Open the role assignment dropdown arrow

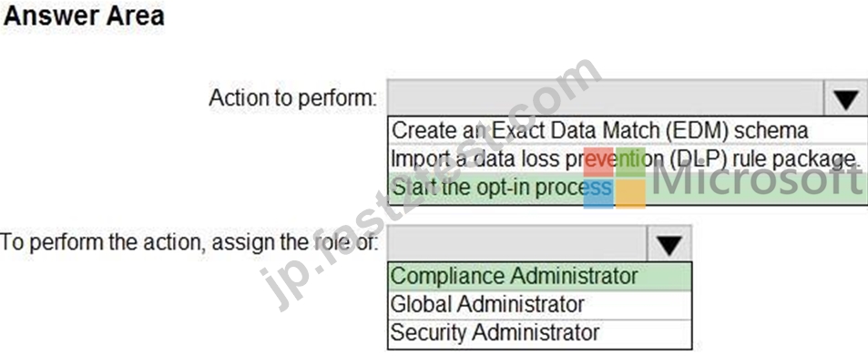click(x=669, y=244)
